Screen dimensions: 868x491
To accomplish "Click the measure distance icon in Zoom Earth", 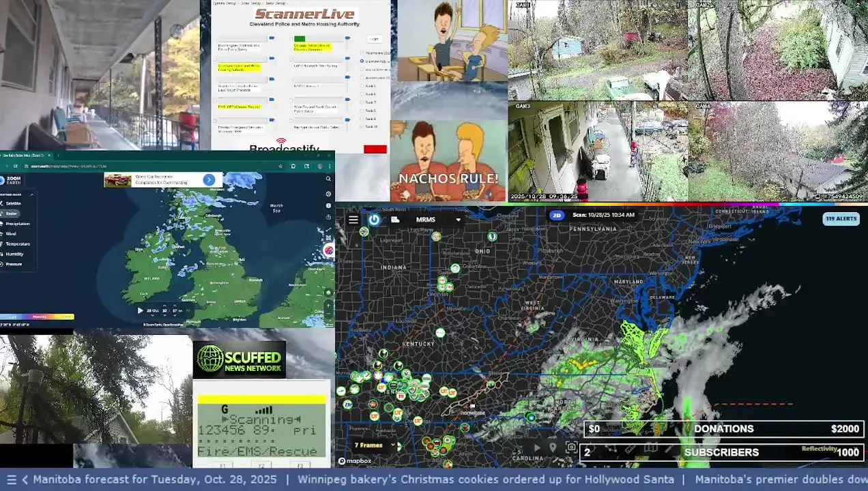I will point(328,230).
